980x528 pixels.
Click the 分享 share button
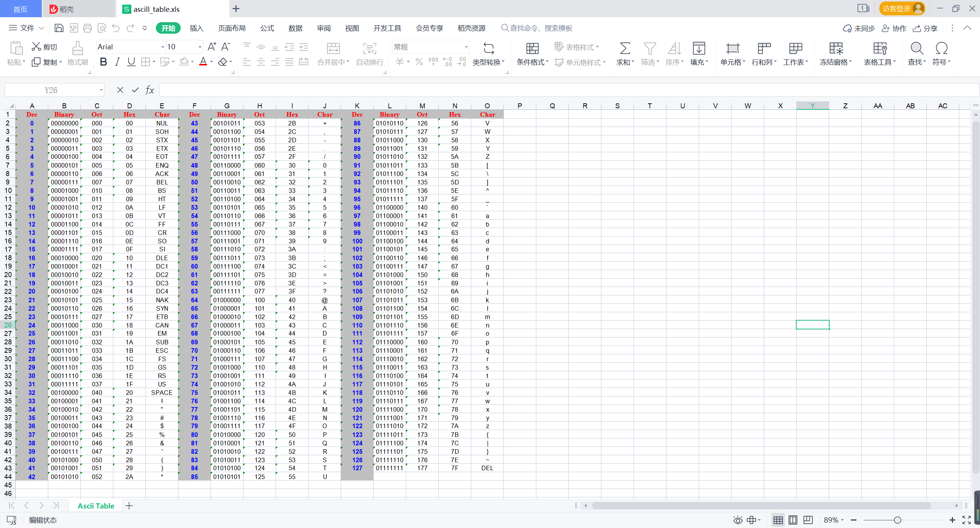925,28
